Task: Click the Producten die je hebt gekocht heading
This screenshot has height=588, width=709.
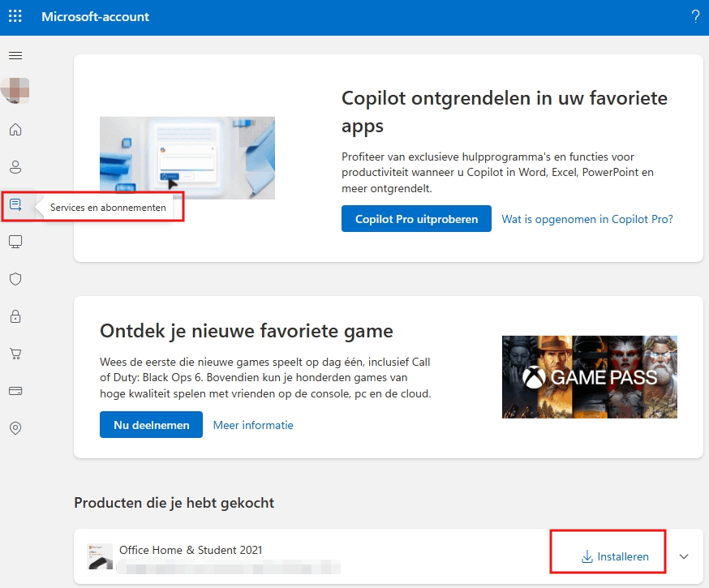Action: pos(174,503)
